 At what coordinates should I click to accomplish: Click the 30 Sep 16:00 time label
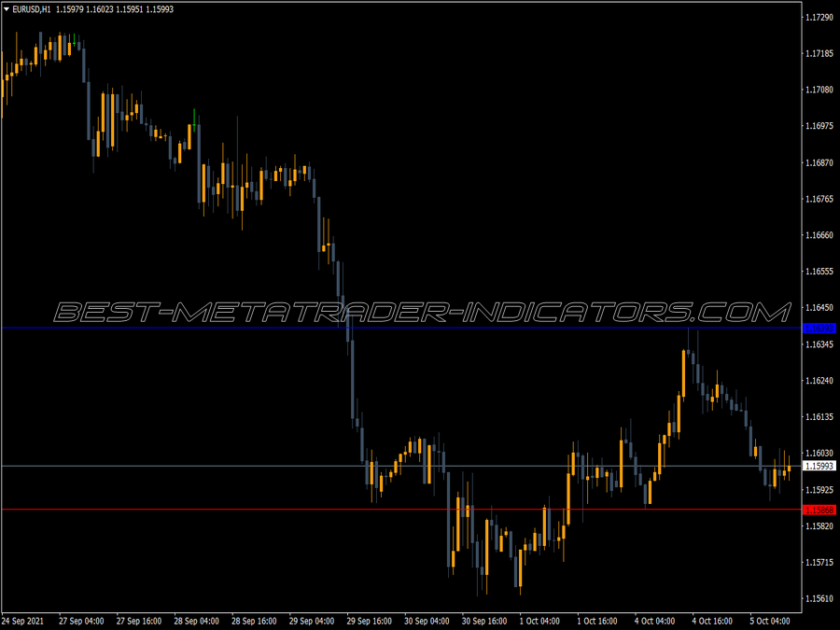[484, 621]
